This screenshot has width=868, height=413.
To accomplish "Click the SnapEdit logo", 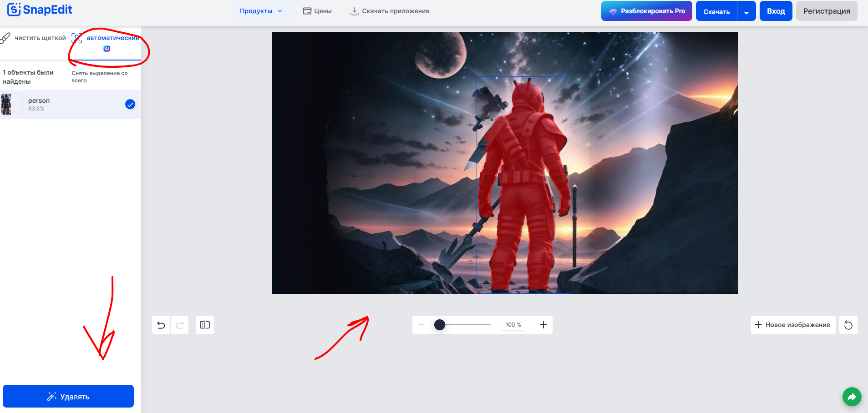I will (40, 10).
